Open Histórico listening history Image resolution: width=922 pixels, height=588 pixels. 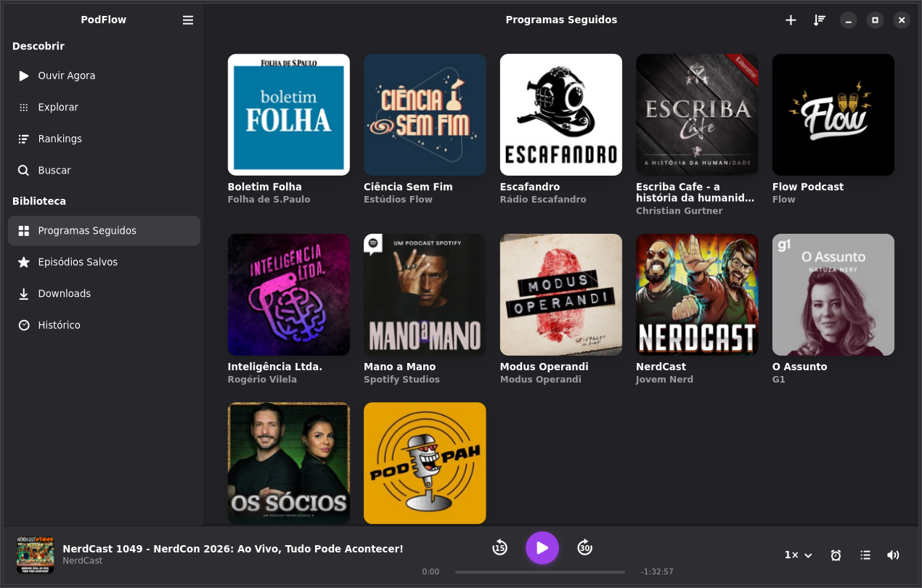(x=104, y=325)
